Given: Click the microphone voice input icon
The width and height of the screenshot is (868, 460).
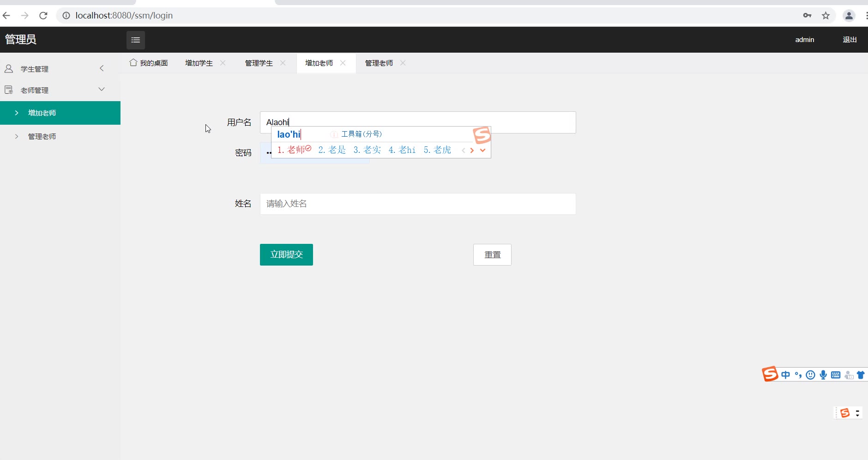Looking at the screenshot, I should click(823, 375).
